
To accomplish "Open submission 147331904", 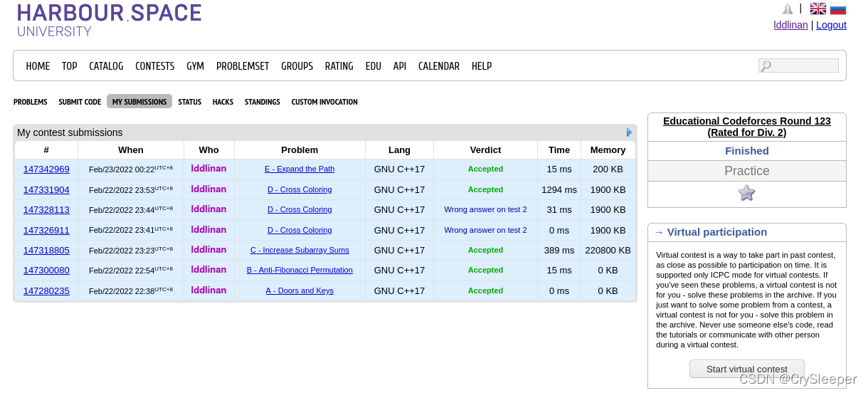I will pos(46,189).
